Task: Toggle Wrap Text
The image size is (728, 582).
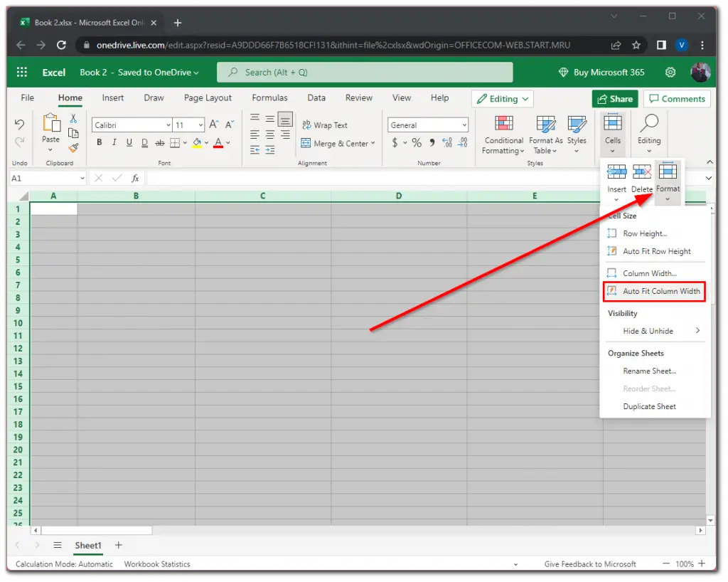Action: (x=324, y=125)
